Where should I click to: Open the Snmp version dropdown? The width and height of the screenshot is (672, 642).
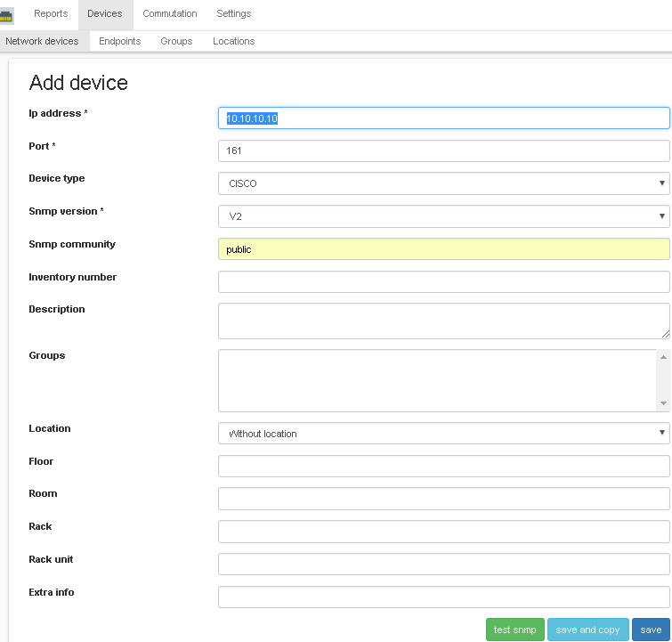(443, 216)
